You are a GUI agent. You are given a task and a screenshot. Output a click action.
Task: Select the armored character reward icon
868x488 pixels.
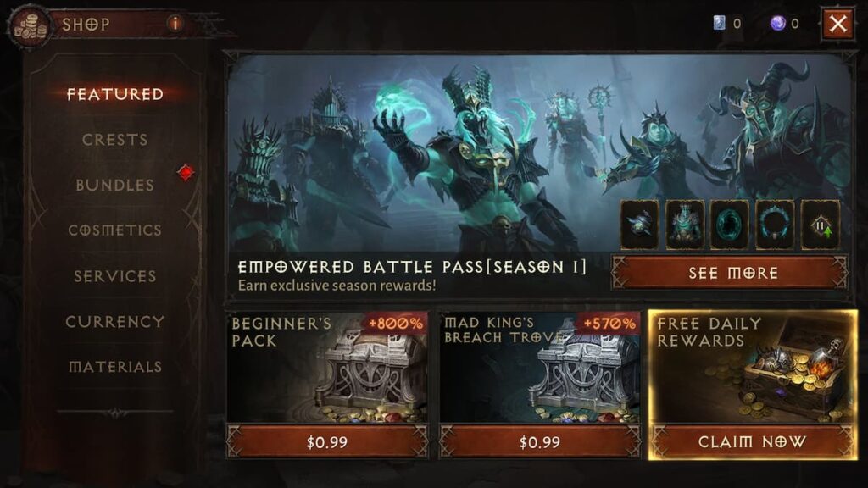(685, 225)
